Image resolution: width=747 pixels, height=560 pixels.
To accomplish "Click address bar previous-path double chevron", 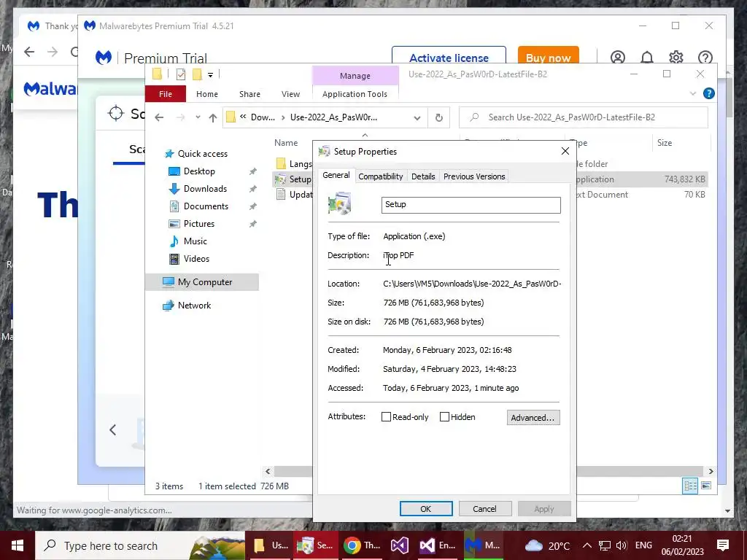I will coord(243,117).
